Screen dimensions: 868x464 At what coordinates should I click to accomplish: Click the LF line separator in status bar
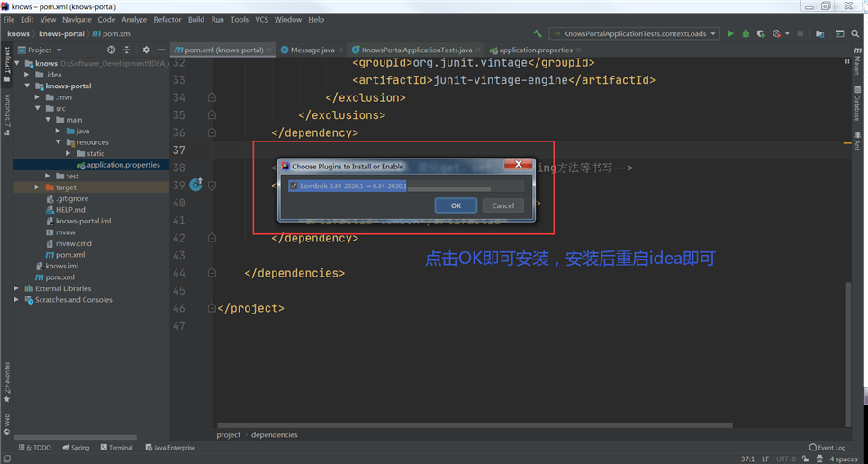tap(765, 459)
